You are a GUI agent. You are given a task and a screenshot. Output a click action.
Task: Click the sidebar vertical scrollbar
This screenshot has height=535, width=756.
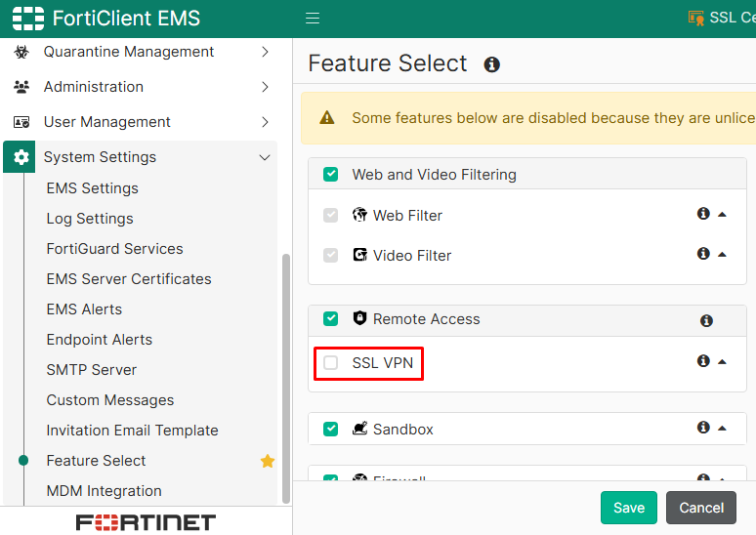coord(286,379)
